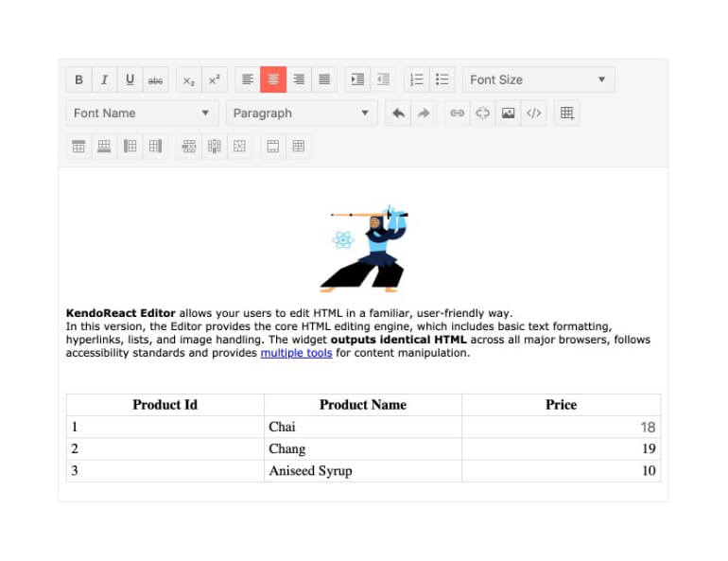Toggle Underline formatting
Viewport: 728px width, 561px height.
[130, 79]
